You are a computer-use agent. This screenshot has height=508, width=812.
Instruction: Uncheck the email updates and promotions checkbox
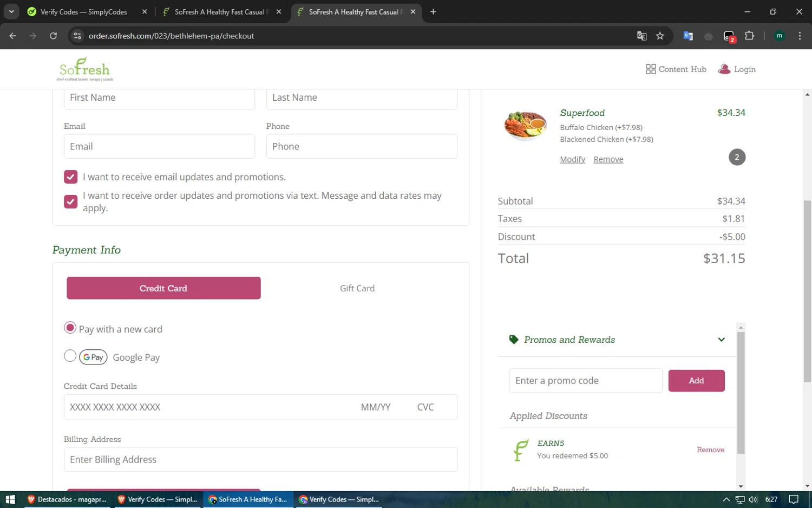[x=70, y=177]
